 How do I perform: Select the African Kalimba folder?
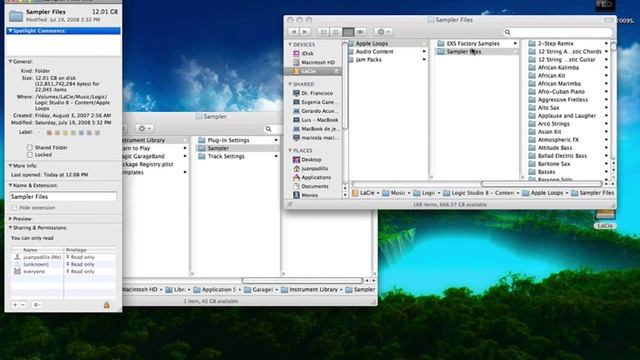click(x=568, y=67)
